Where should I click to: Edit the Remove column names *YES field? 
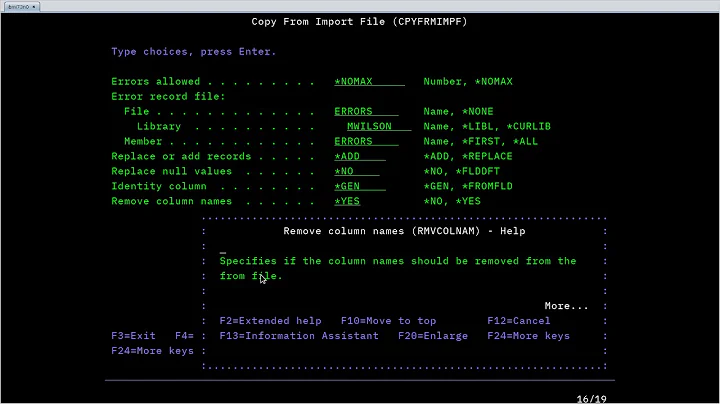(x=347, y=202)
